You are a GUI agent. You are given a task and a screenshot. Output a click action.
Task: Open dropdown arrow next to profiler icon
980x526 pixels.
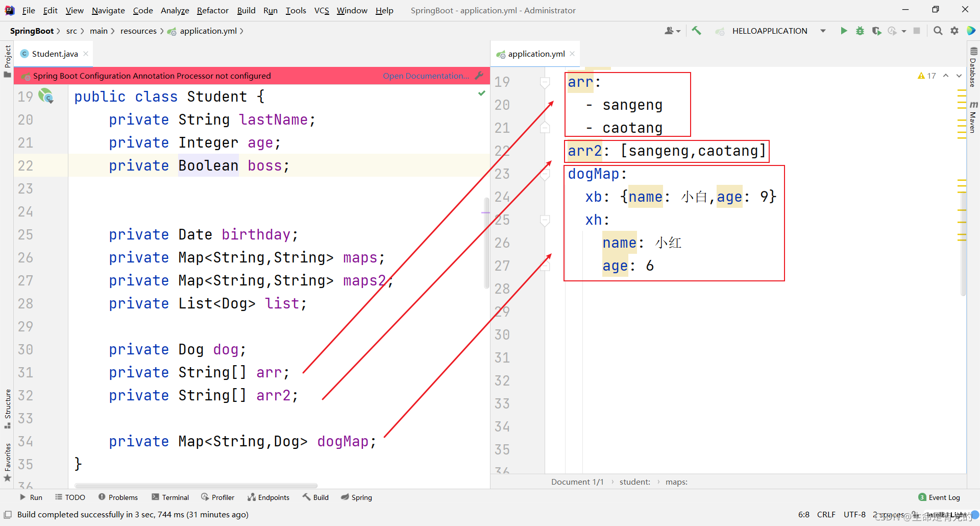(x=903, y=31)
